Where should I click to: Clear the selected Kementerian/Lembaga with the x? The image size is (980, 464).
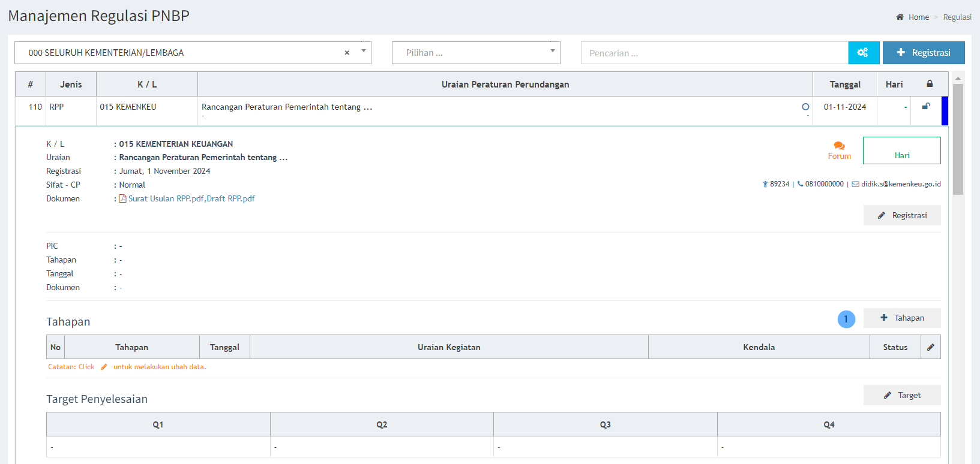(347, 53)
